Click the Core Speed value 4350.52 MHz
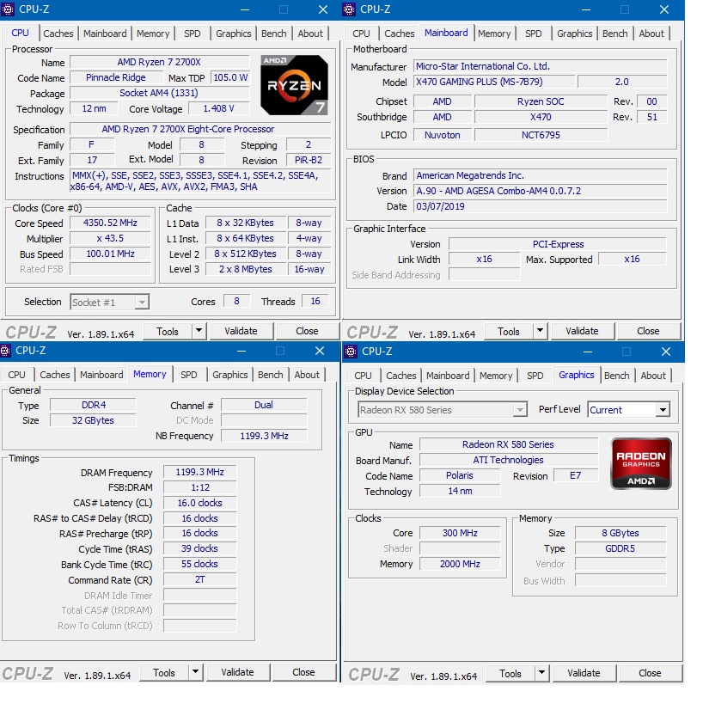 110,223
